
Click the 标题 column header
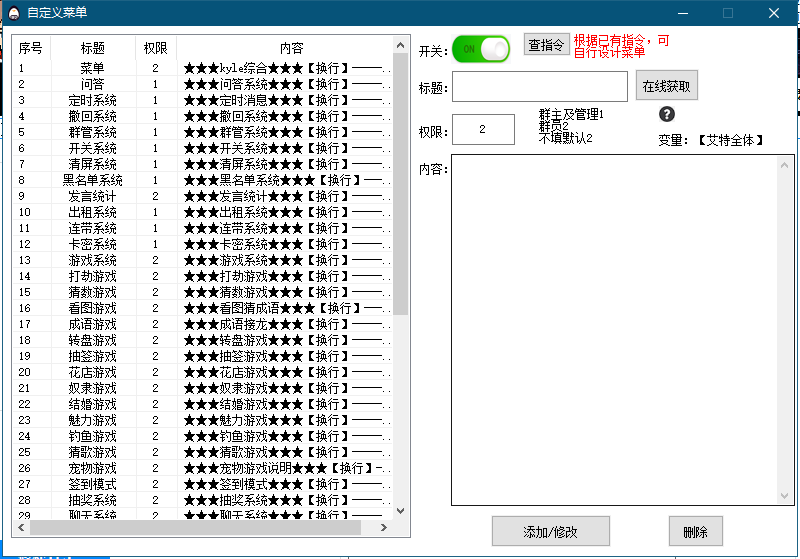93,48
